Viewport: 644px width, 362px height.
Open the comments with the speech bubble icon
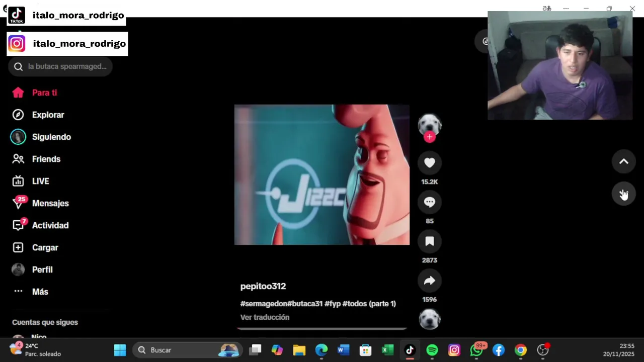[x=430, y=202]
